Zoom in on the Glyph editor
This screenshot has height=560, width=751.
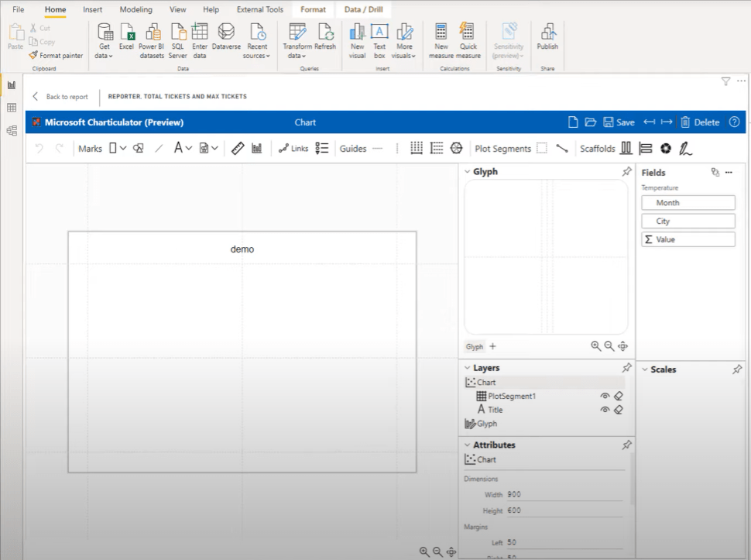595,346
